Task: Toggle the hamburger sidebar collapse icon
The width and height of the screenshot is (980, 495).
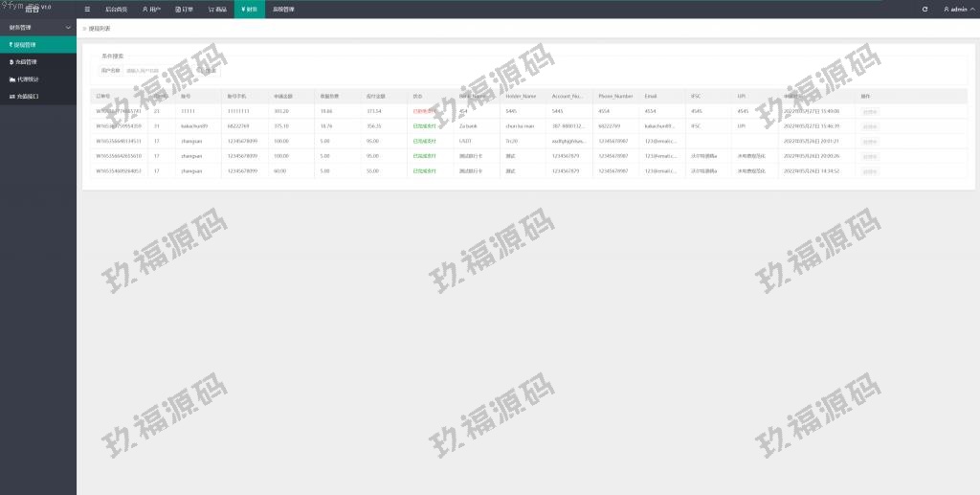Action: 87,9
